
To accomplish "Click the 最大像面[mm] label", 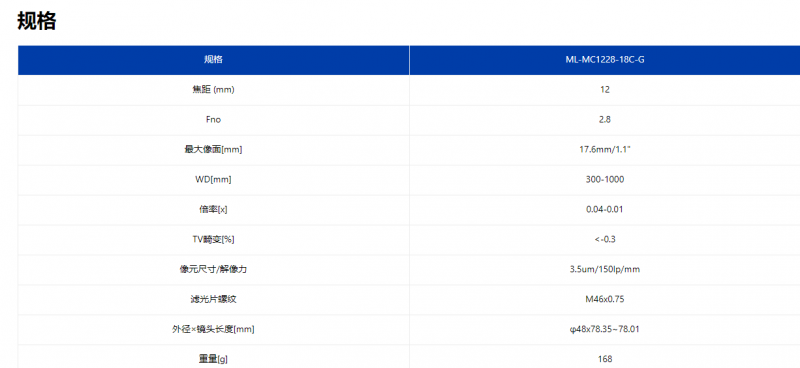I will click(213, 150).
